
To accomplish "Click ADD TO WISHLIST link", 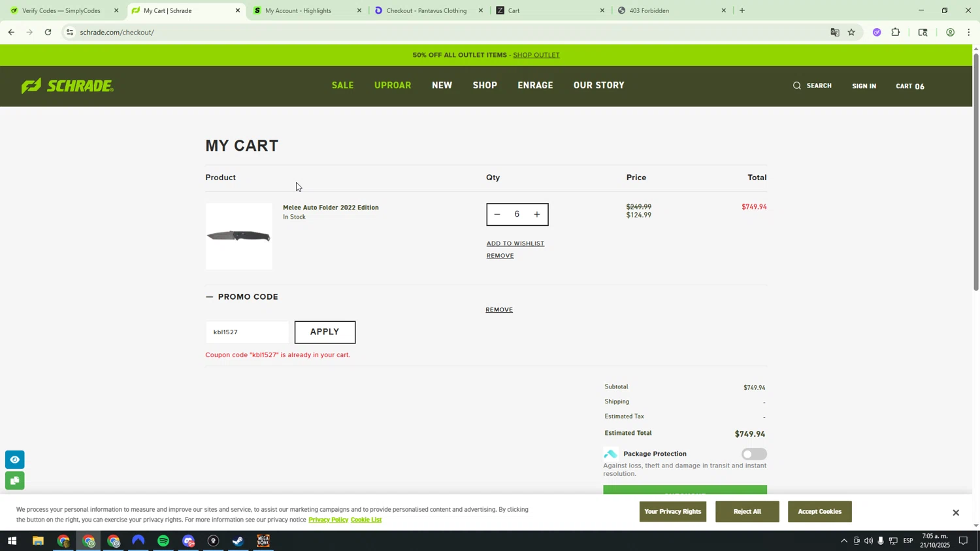I will click(515, 244).
